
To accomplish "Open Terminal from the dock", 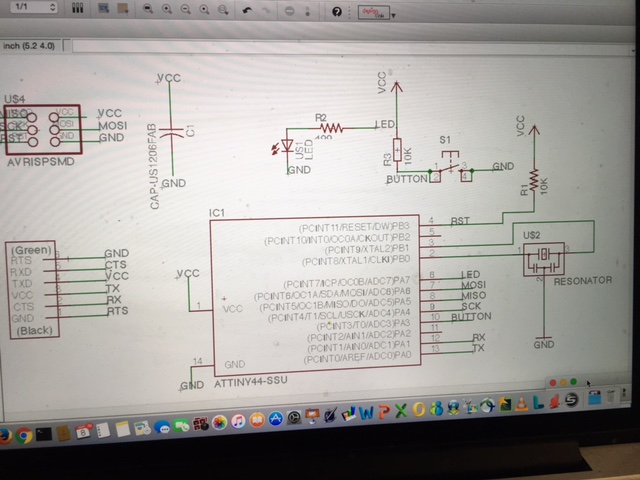I will pyautogui.click(x=44, y=434).
